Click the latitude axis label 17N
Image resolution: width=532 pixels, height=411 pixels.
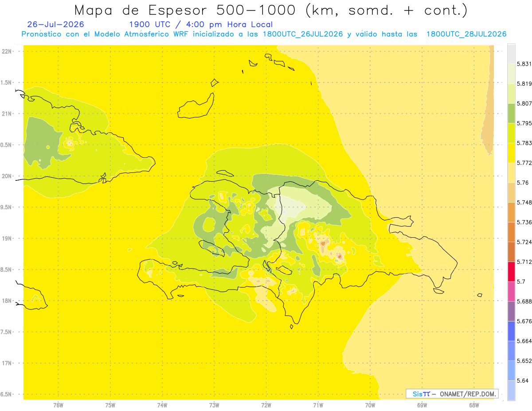tap(7, 363)
